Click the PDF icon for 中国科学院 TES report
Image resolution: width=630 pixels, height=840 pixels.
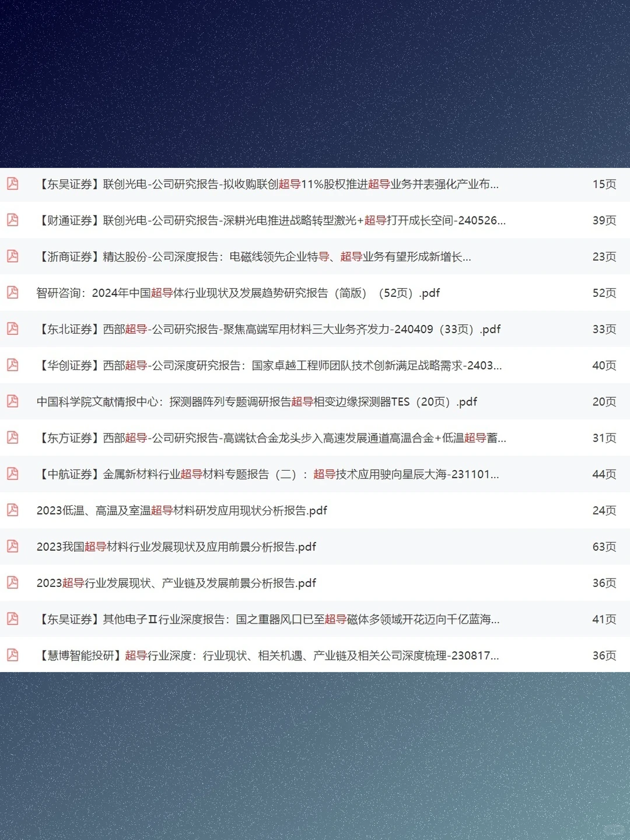click(x=13, y=402)
